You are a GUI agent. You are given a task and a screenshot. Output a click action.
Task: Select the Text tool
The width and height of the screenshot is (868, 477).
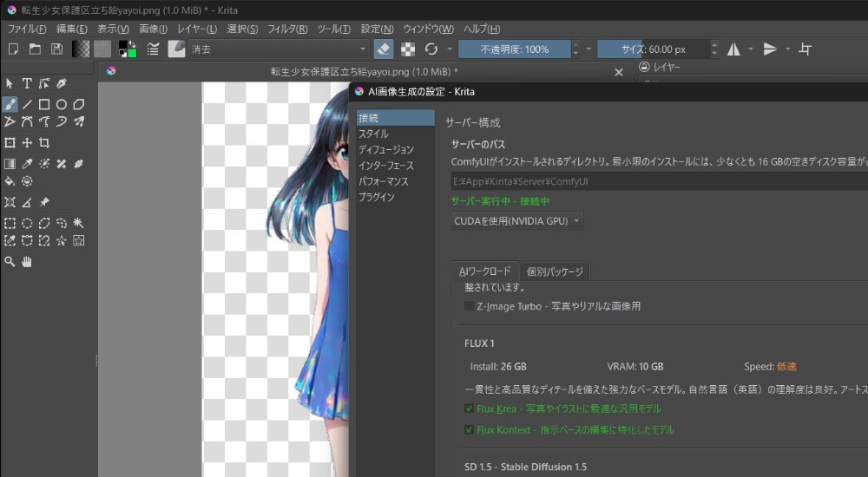tap(27, 83)
